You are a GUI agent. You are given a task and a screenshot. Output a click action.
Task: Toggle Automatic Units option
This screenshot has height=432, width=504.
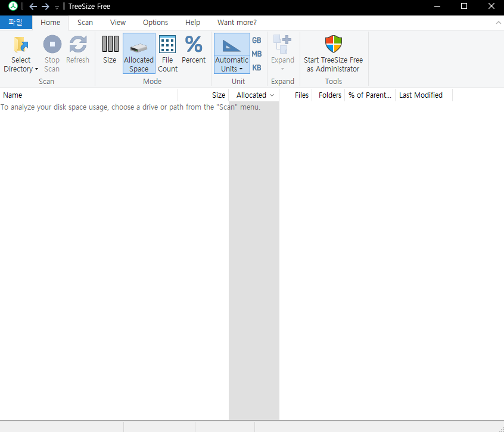coord(232,54)
